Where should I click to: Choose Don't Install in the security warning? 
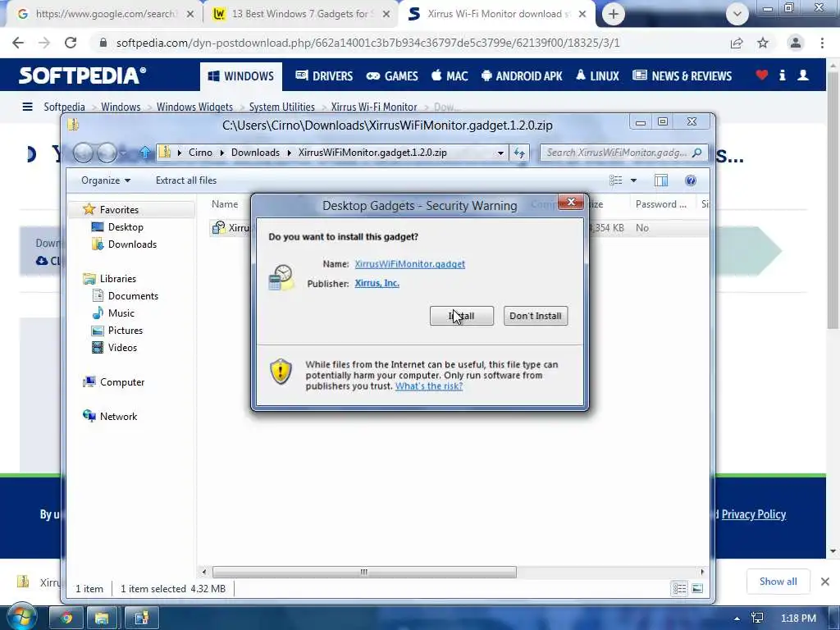(x=535, y=316)
